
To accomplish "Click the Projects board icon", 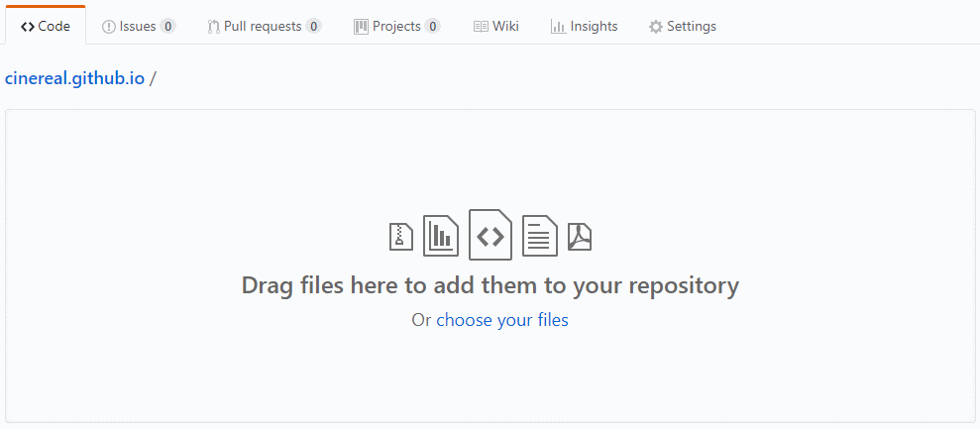I will click(x=361, y=27).
